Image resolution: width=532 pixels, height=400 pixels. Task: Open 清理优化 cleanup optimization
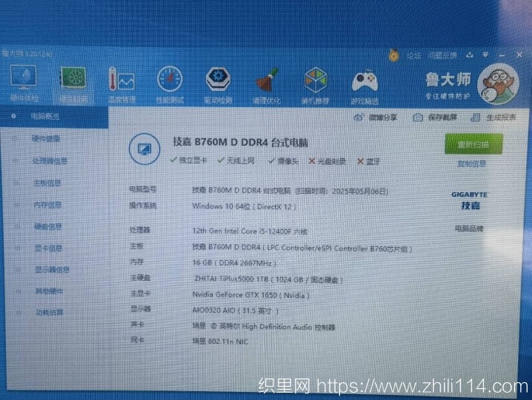[x=266, y=86]
